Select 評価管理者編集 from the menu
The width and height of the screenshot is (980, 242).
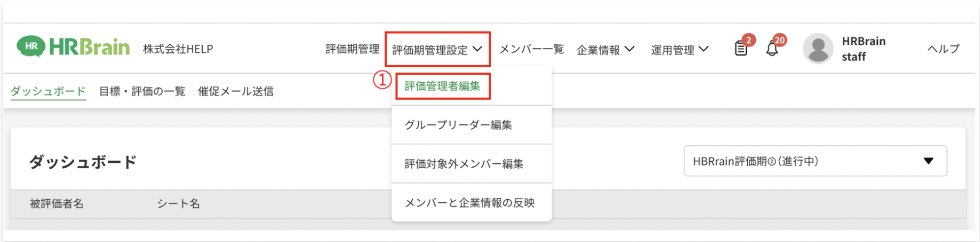(442, 86)
